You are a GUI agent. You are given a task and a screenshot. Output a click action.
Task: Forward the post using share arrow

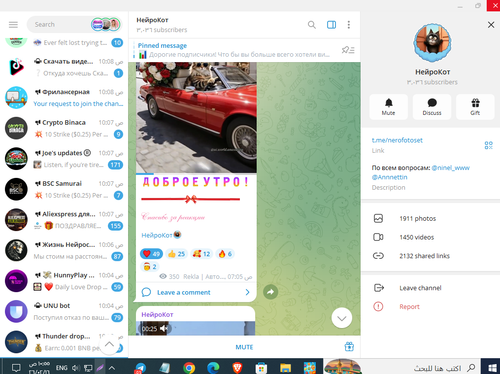coord(270,292)
